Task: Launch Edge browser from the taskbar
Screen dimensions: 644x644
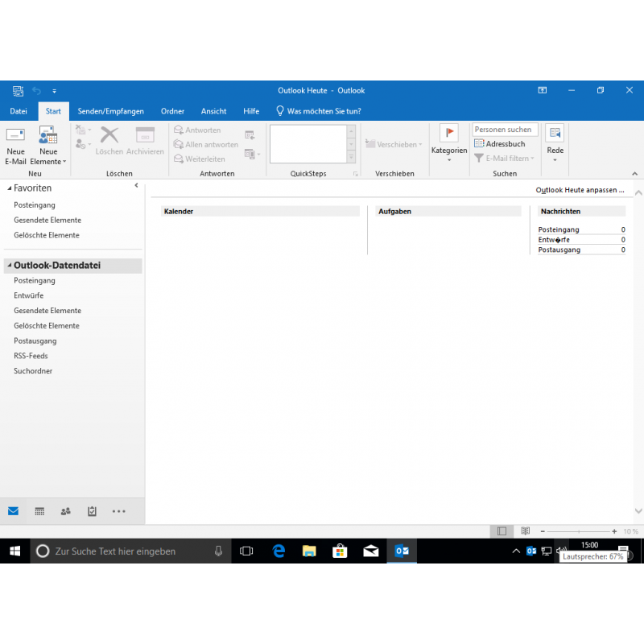Action: 279,551
